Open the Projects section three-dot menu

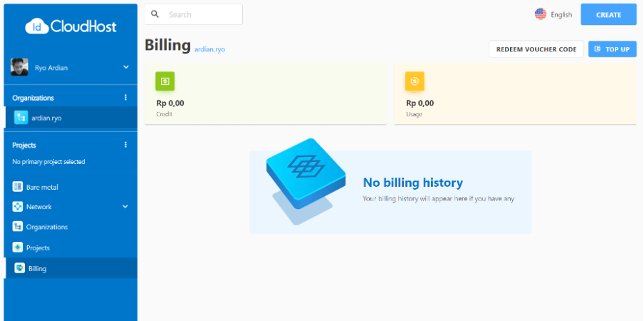tap(125, 145)
